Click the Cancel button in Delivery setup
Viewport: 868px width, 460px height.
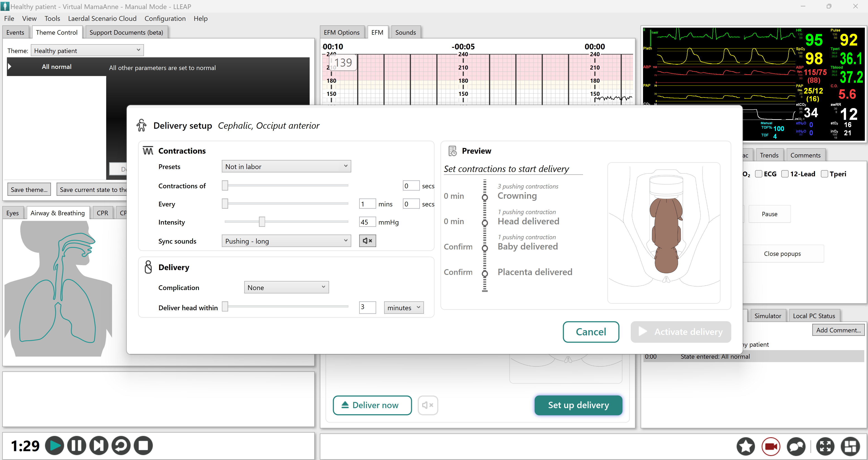pyautogui.click(x=591, y=332)
